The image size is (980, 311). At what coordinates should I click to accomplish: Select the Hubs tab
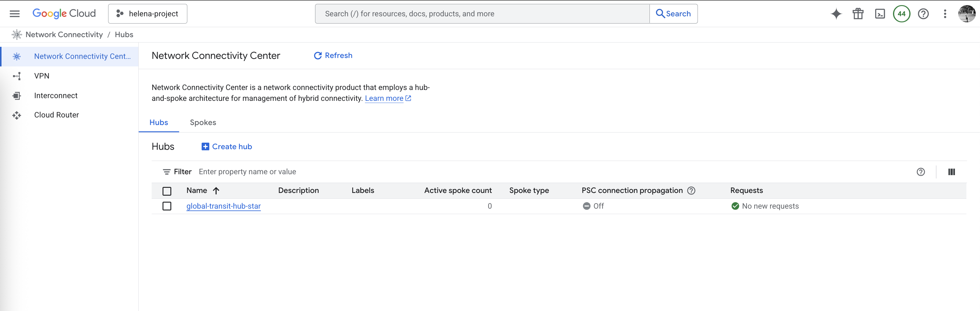point(159,122)
